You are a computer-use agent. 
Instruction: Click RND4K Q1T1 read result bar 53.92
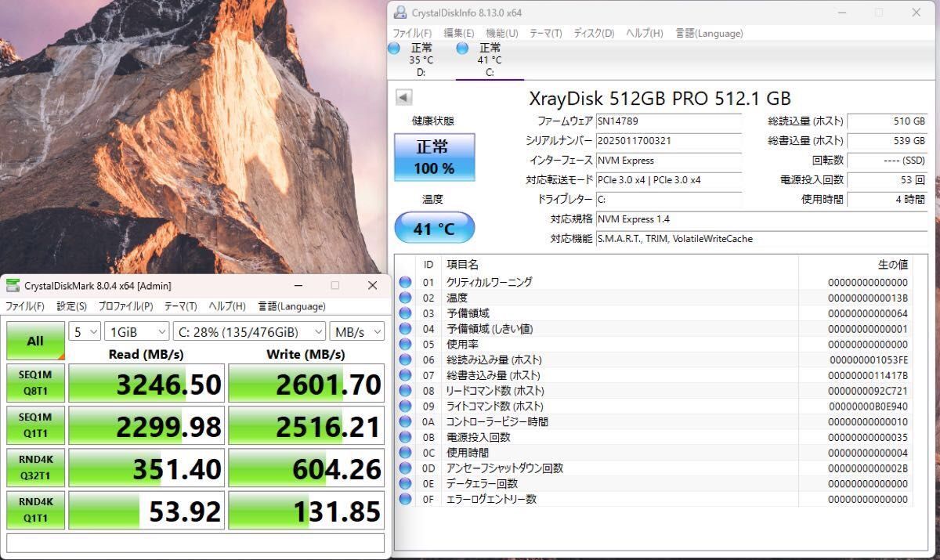[146, 511]
